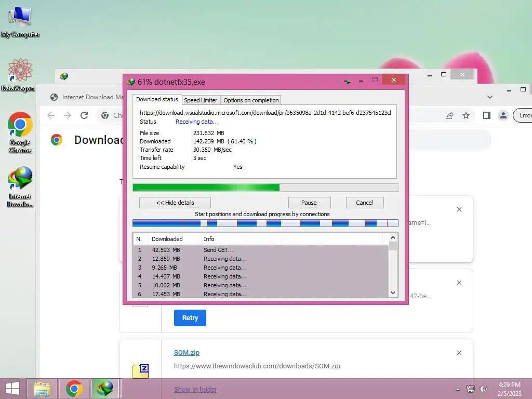
Task: Click the SOM.zip file icon
Action: click(x=140, y=371)
